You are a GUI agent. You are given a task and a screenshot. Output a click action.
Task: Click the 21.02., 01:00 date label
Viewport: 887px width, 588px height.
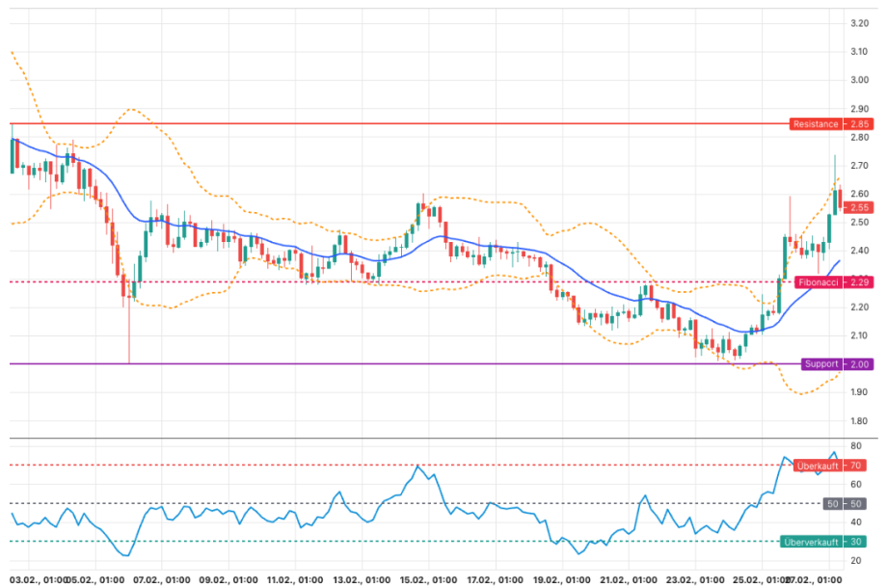[629, 580]
